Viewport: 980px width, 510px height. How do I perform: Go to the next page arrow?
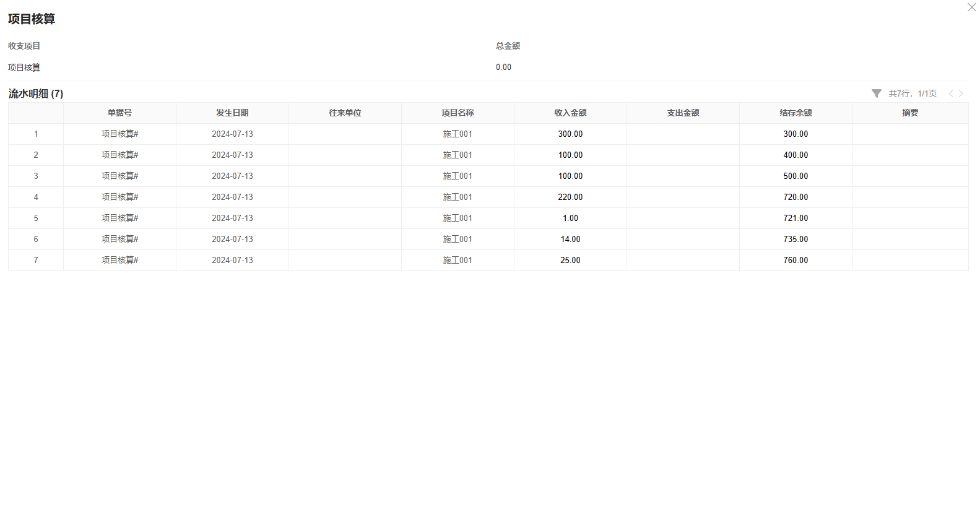pyautogui.click(x=961, y=93)
